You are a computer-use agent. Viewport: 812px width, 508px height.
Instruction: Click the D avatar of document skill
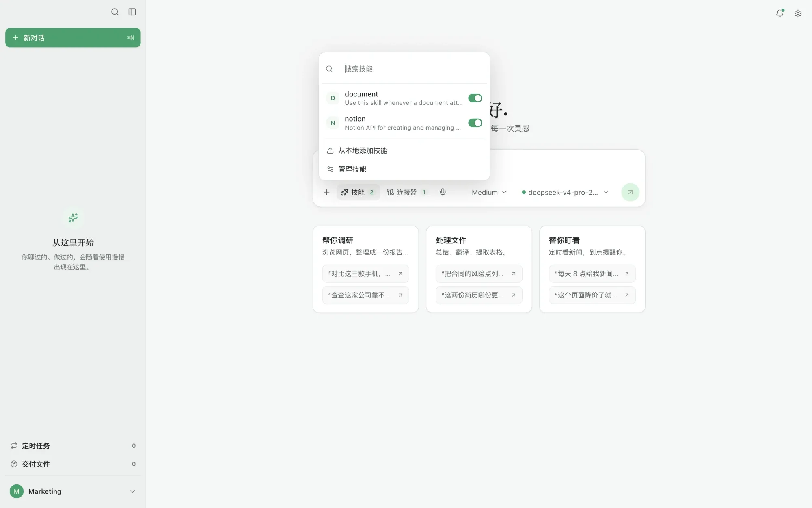tap(333, 98)
